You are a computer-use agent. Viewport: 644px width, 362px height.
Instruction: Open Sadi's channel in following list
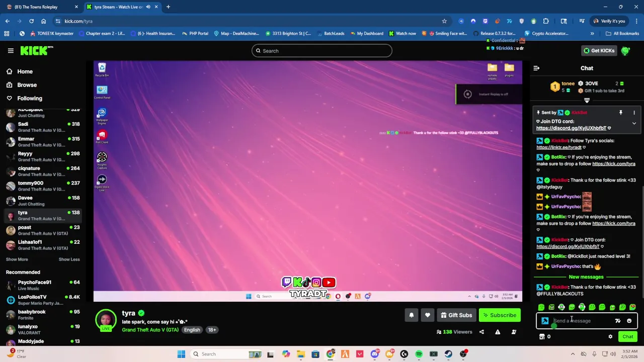click(43, 127)
